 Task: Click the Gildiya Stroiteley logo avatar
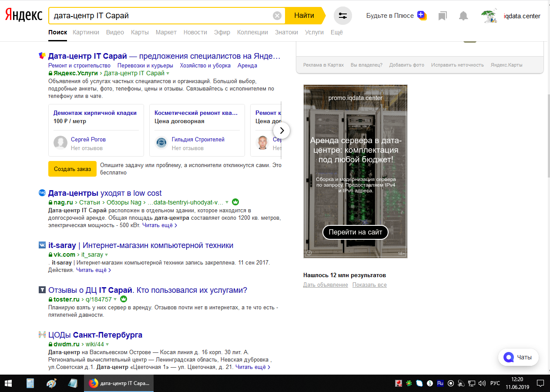(x=161, y=143)
